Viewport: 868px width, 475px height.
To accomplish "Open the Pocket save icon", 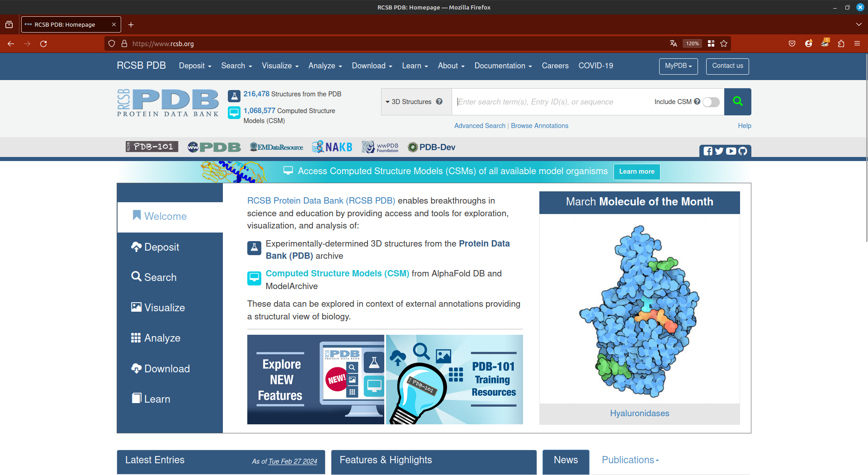I will tap(792, 44).
